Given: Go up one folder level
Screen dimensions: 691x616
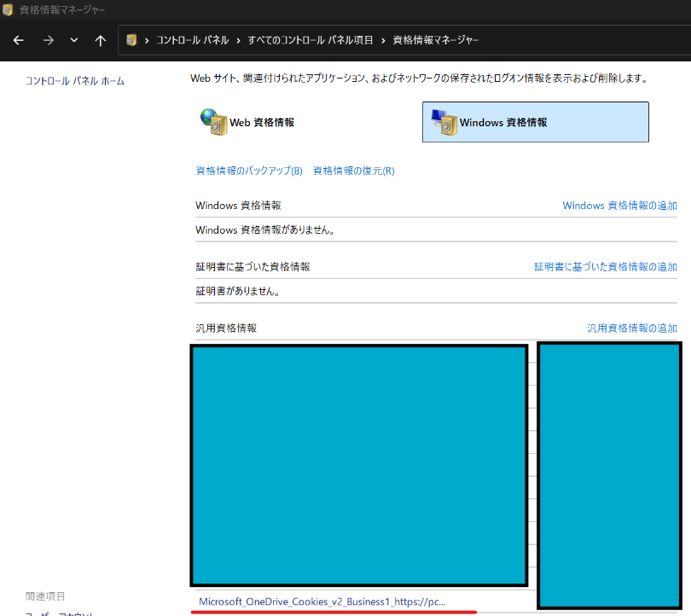Looking at the screenshot, I should [101, 41].
